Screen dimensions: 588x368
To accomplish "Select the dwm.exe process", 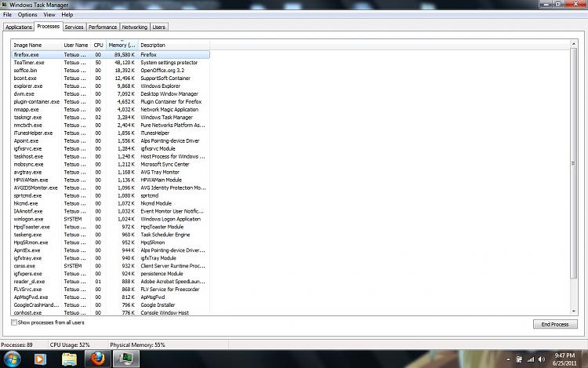I will point(111,94).
